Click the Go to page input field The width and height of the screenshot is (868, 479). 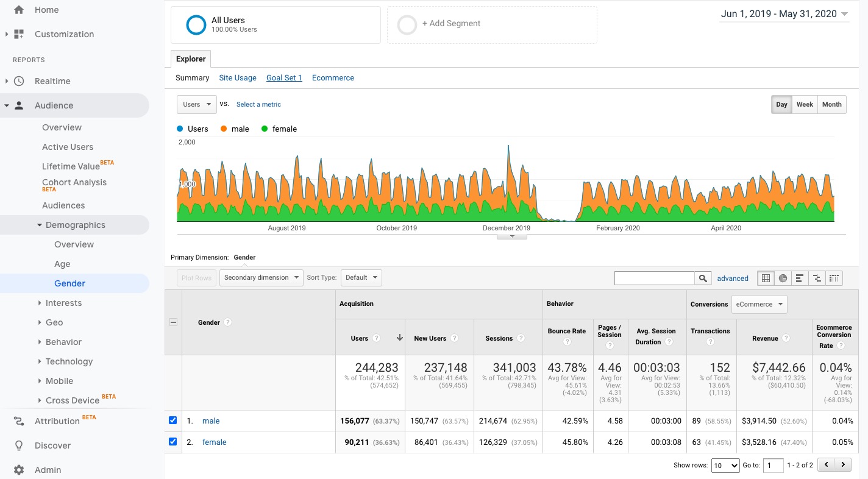coord(773,465)
